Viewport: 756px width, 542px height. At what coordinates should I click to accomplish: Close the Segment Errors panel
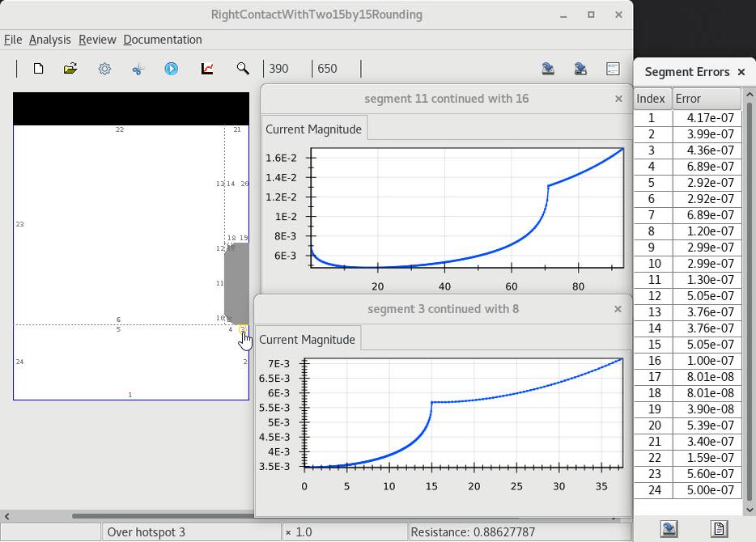pos(741,72)
